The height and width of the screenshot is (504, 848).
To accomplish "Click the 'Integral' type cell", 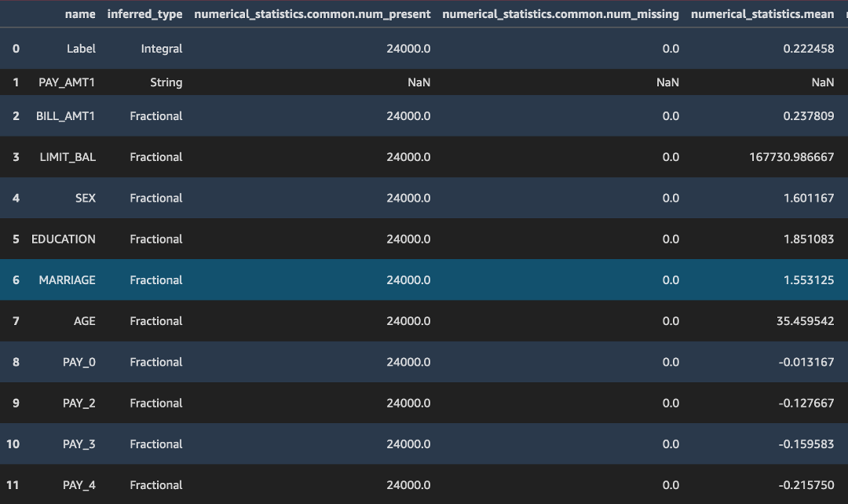I will click(x=161, y=49).
